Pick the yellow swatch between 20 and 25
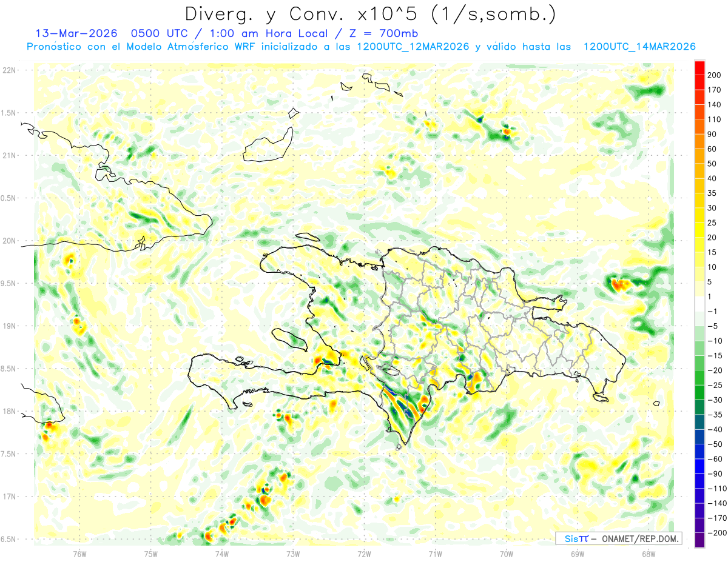Screen dimensions: 728x562 click(x=699, y=230)
